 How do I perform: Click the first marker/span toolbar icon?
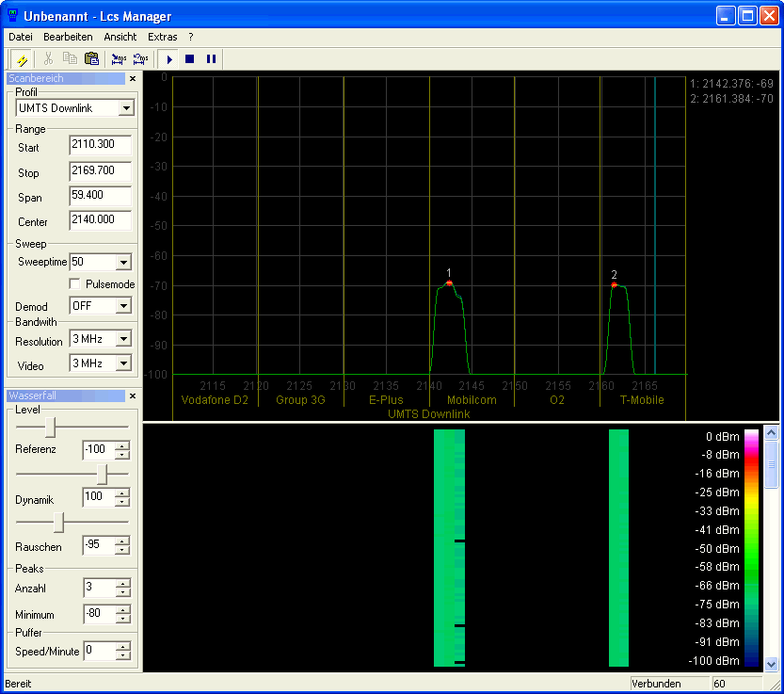119,59
